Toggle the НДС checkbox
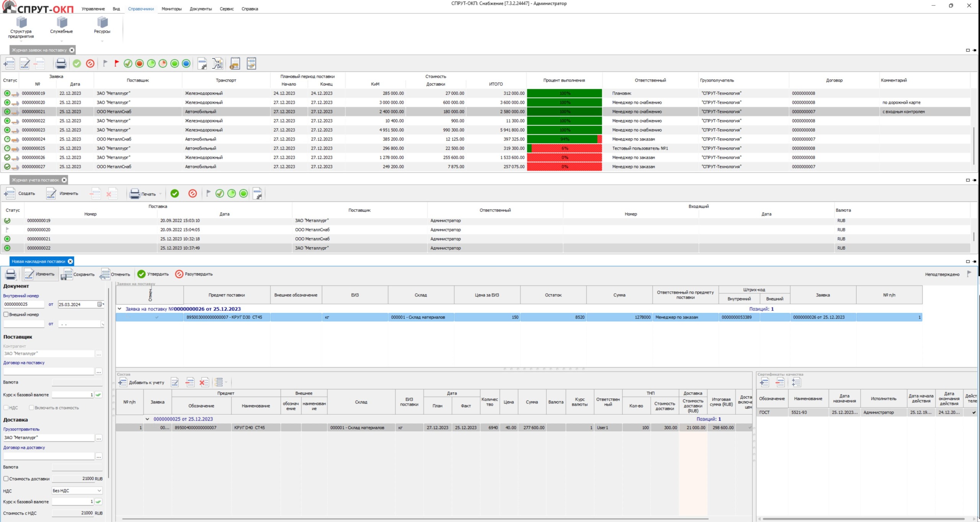This screenshot has width=980, height=522. pyautogui.click(x=6, y=408)
